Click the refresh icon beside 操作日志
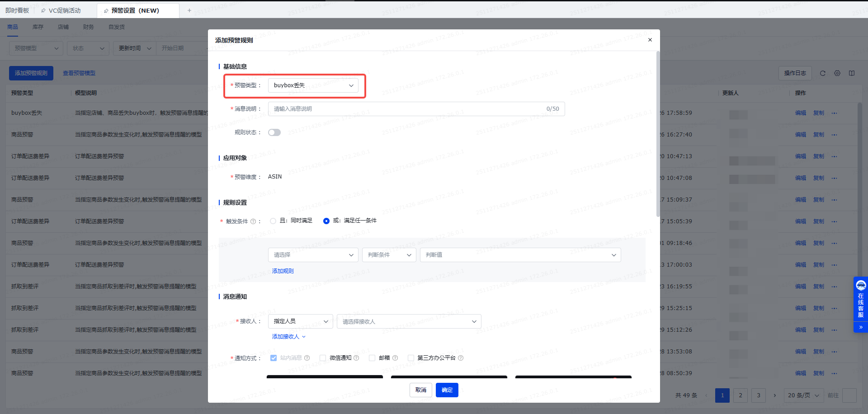This screenshot has height=414, width=868. (x=823, y=73)
